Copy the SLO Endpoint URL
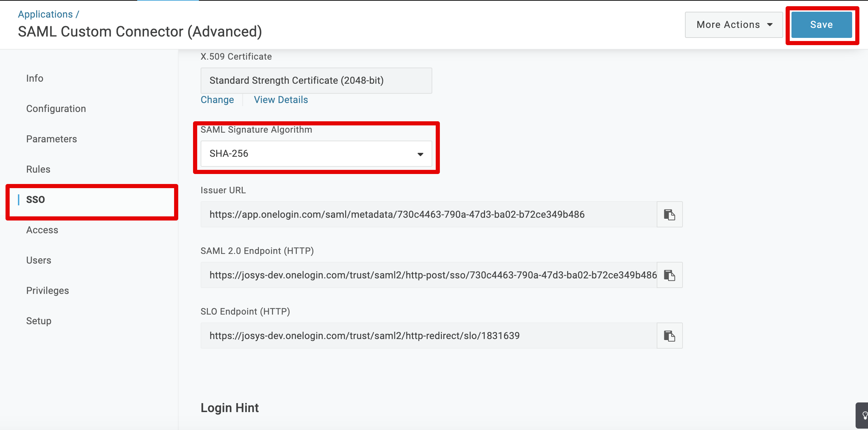The width and height of the screenshot is (868, 430). pos(669,336)
